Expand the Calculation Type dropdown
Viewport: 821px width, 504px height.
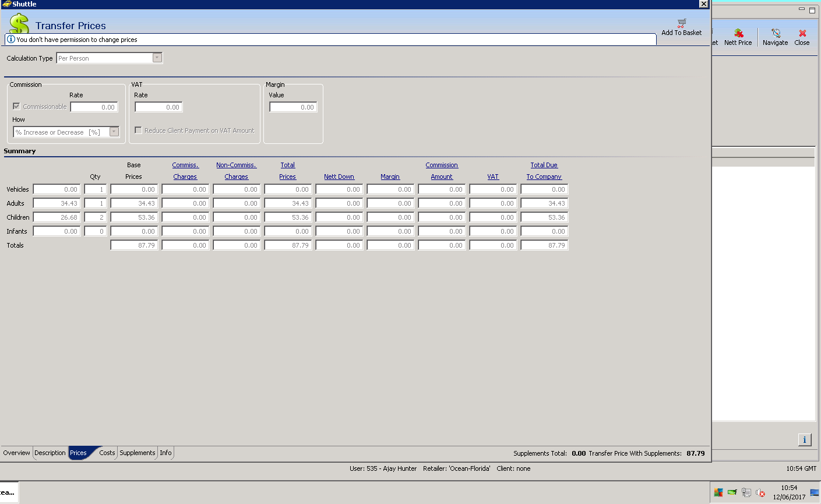pos(157,58)
